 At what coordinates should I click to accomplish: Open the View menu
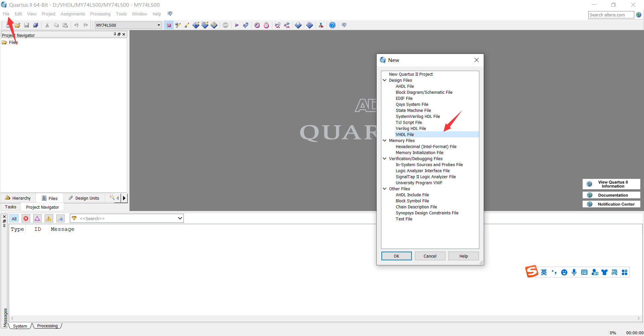click(x=32, y=14)
